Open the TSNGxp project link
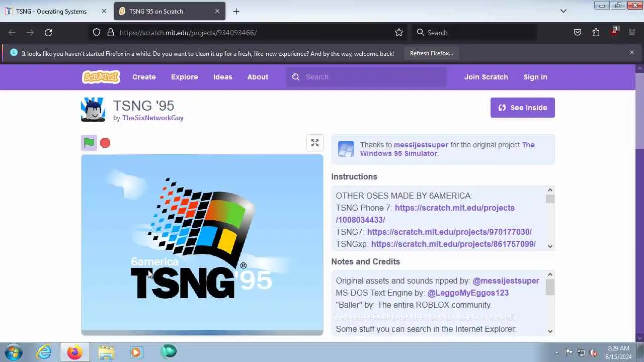644x362 pixels. point(453,244)
